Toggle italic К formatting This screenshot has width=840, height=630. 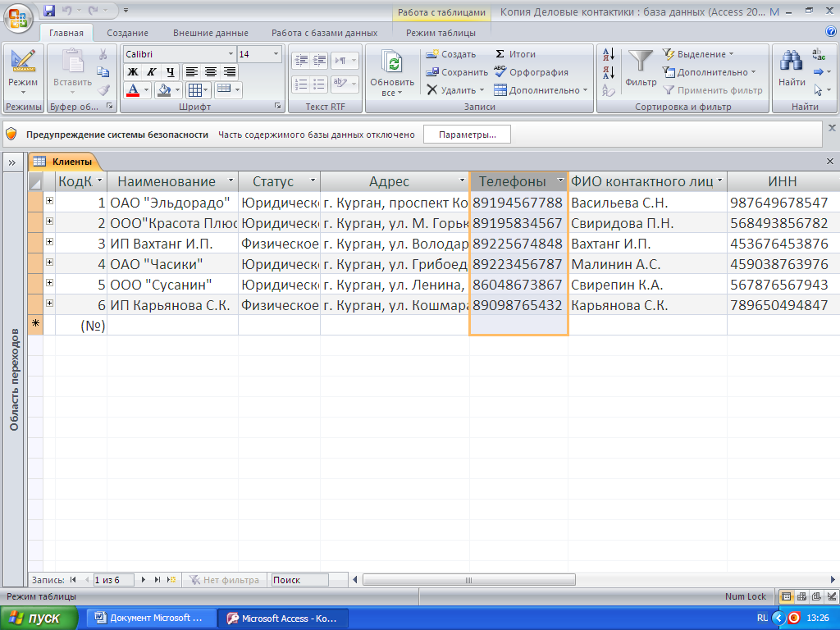pos(152,72)
